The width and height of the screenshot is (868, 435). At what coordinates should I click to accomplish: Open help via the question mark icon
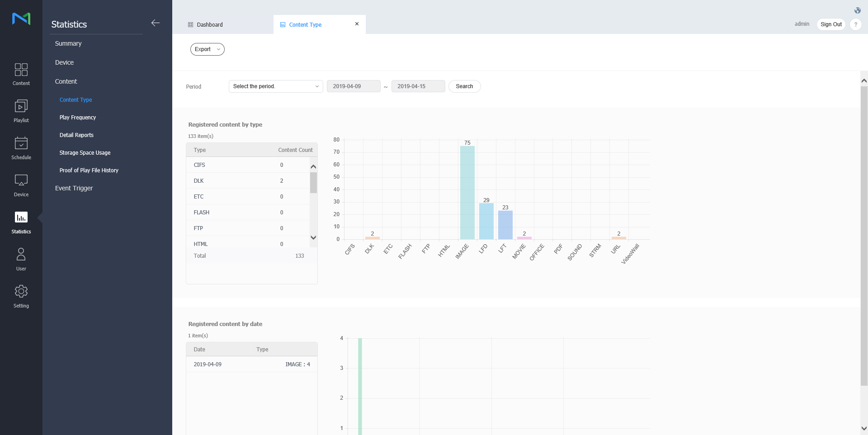[x=856, y=24]
